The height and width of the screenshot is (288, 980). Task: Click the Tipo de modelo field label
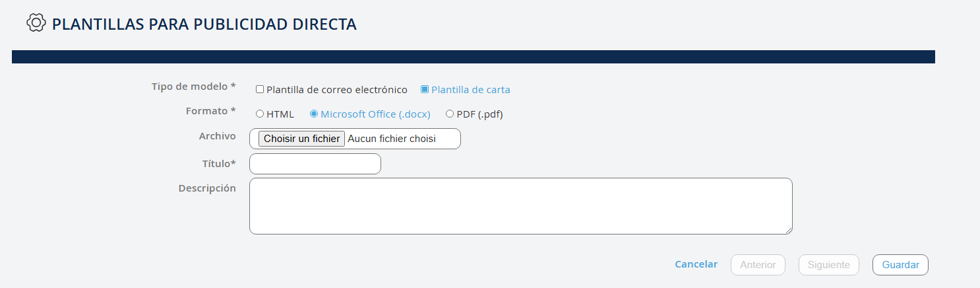click(193, 87)
